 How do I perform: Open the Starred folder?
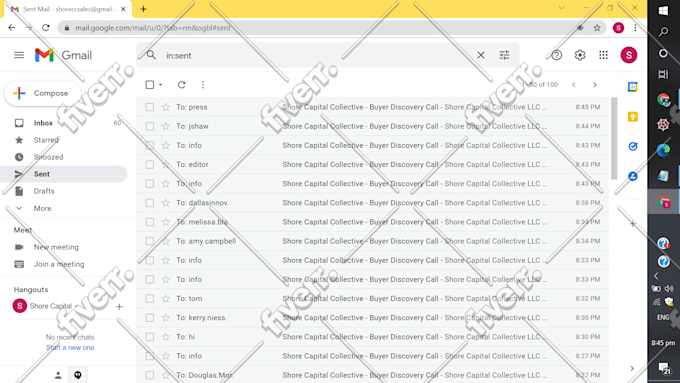[64, 140]
